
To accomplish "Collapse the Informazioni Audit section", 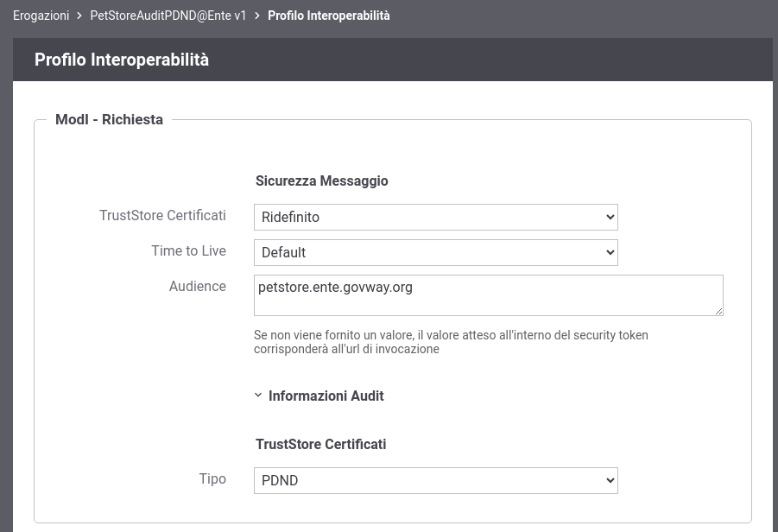I will pyautogui.click(x=319, y=396).
